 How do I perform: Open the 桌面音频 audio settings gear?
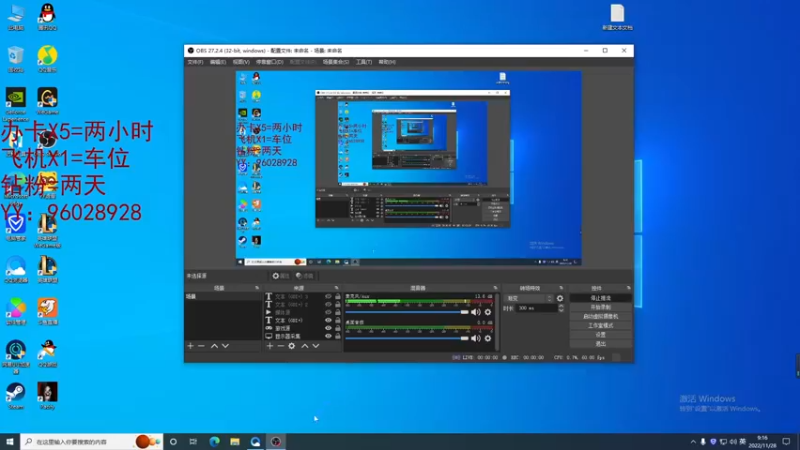pyautogui.click(x=488, y=338)
